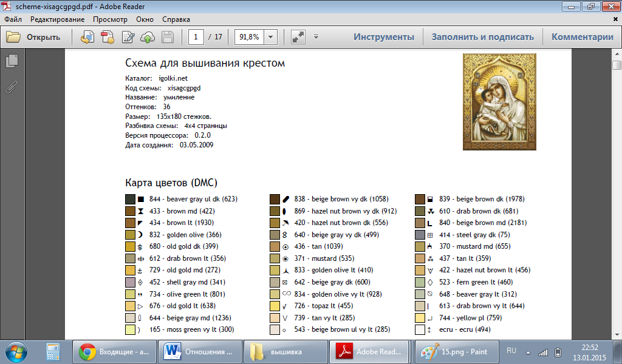Click the 844 beaver gray color swatch
Screen dimensions: 622x364
pos(130,199)
